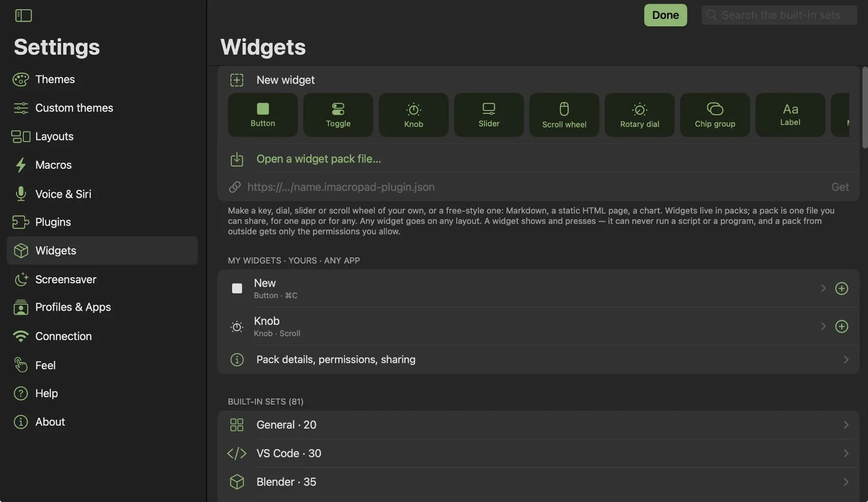The height and width of the screenshot is (502, 868).
Task: Expand the Blender · 35 set
Action: click(x=538, y=482)
